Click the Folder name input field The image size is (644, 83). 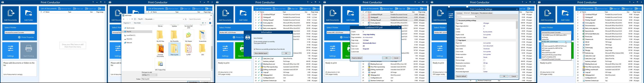coord(176,79)
